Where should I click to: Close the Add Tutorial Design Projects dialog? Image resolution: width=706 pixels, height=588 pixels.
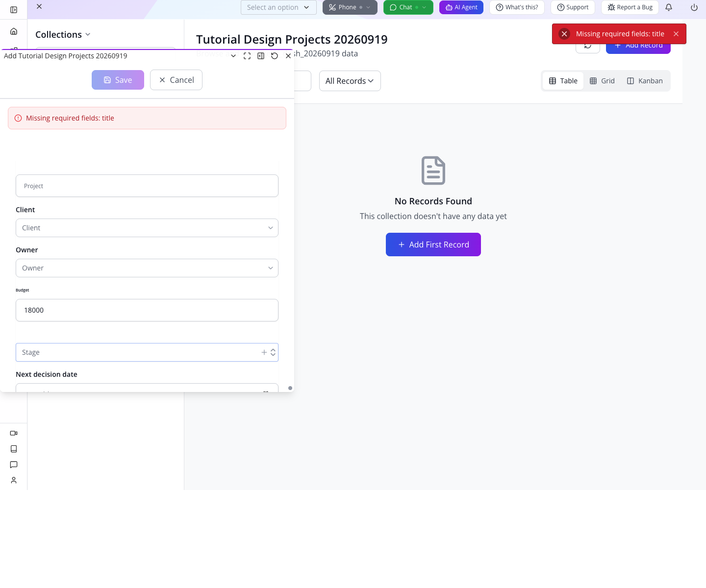[x=288, y=56]
